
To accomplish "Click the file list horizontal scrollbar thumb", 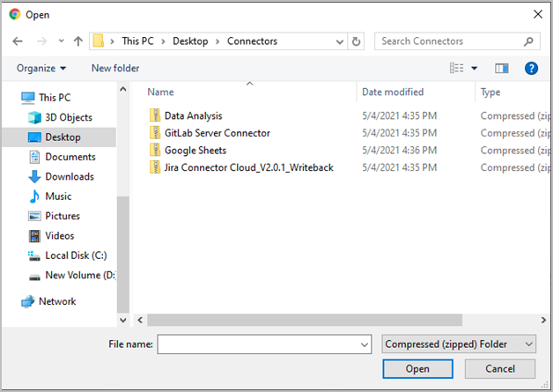I will tap(305, 320).
